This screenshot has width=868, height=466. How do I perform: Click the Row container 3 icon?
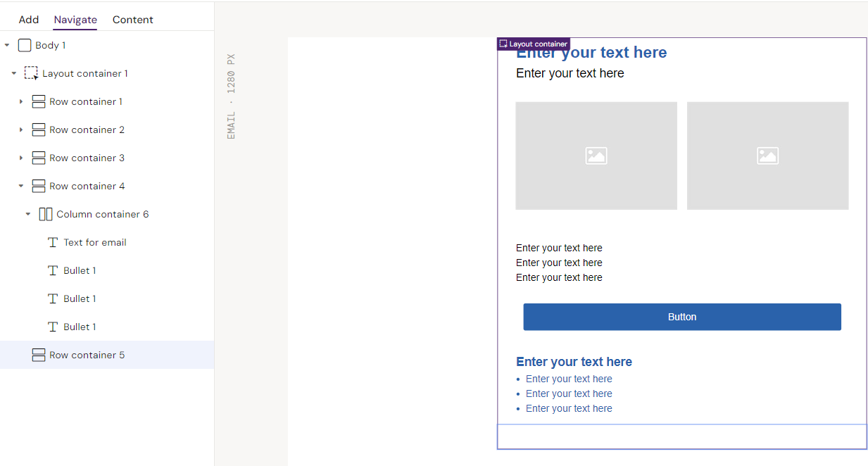39,158
